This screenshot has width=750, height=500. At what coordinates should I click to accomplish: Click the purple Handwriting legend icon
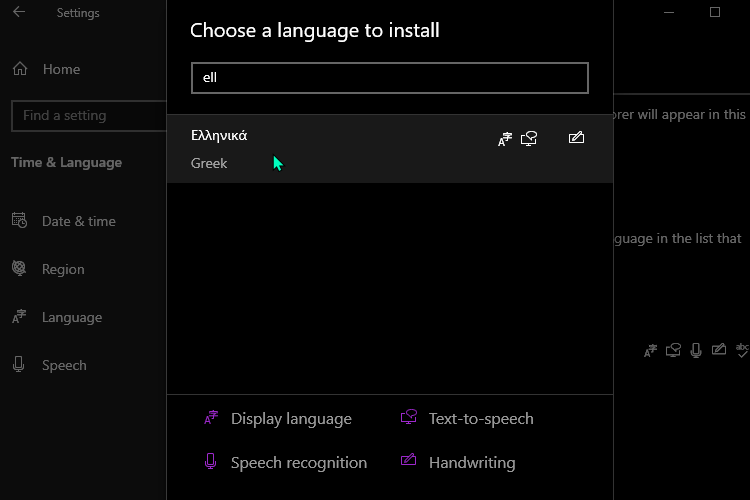408,460
